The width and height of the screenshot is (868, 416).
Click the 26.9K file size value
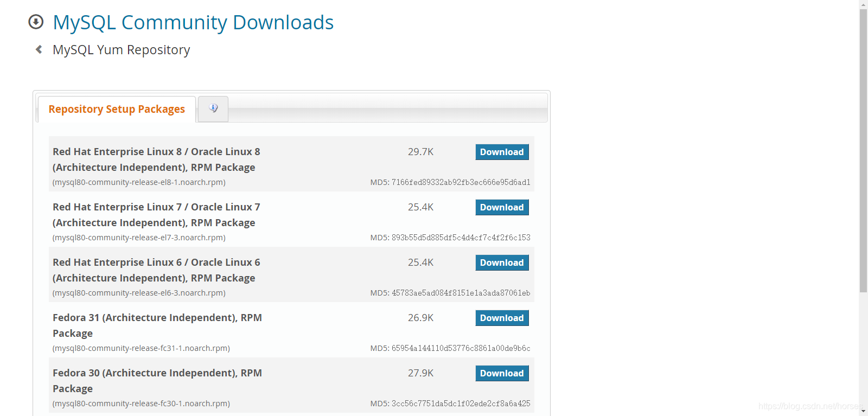pyautogui.click(x=420, y=318)
